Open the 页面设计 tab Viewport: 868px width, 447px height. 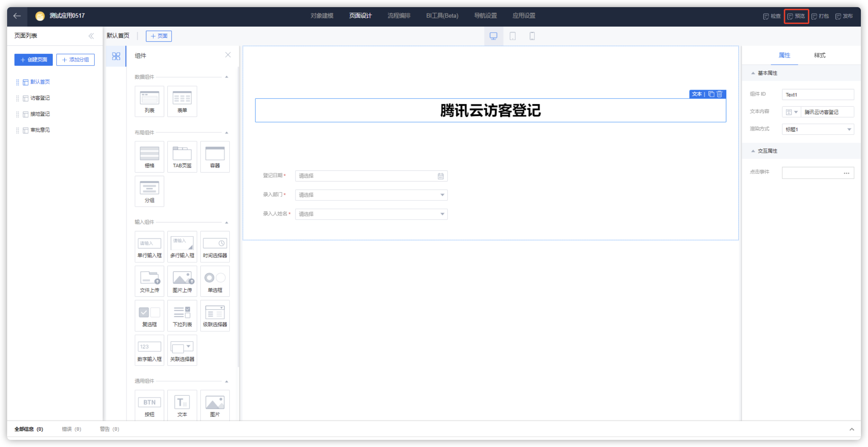tap(360, 16)
